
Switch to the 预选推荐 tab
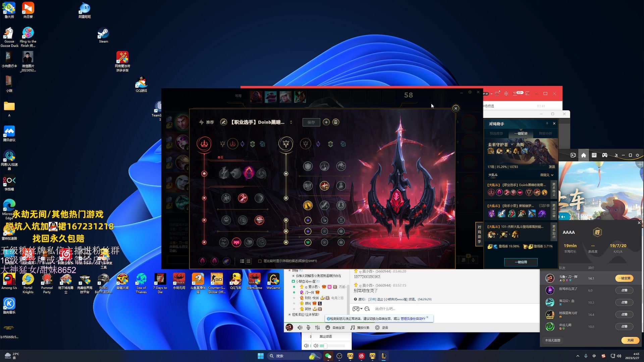click(x=496, y=133)
